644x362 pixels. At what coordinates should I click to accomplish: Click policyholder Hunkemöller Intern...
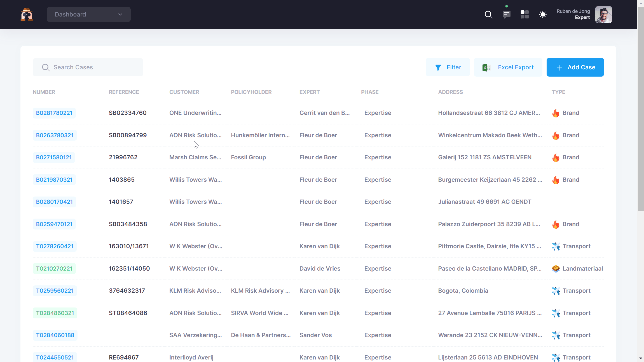(x=260, y=135)
